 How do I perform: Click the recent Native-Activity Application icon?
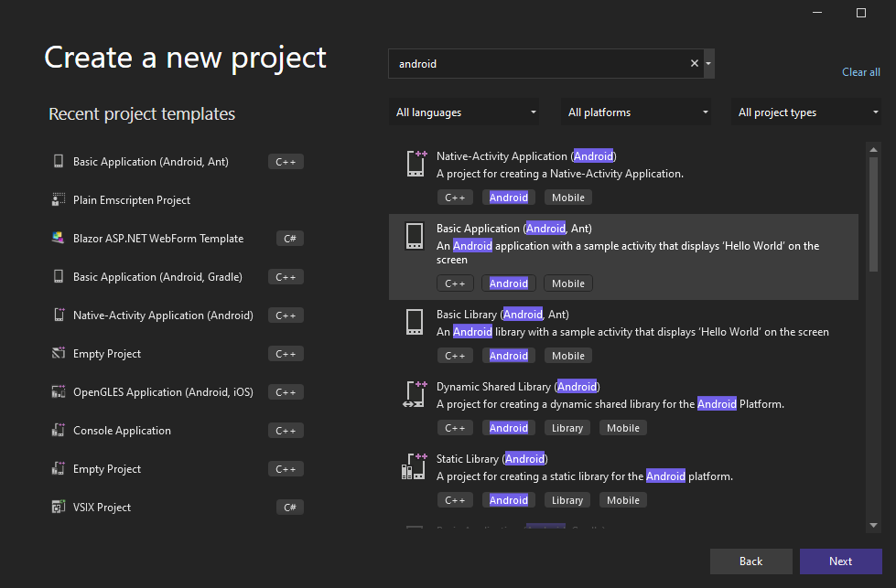coord(59,315)
